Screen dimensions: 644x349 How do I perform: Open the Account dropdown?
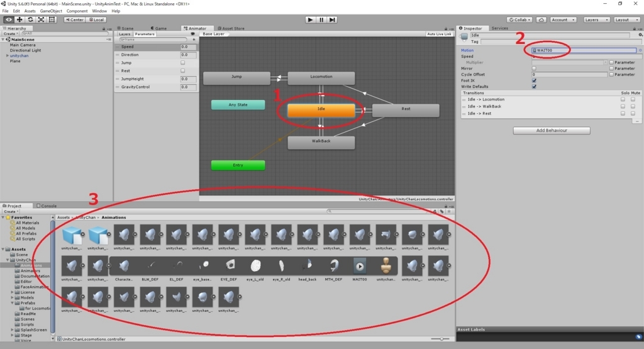(x=563, y=19)
